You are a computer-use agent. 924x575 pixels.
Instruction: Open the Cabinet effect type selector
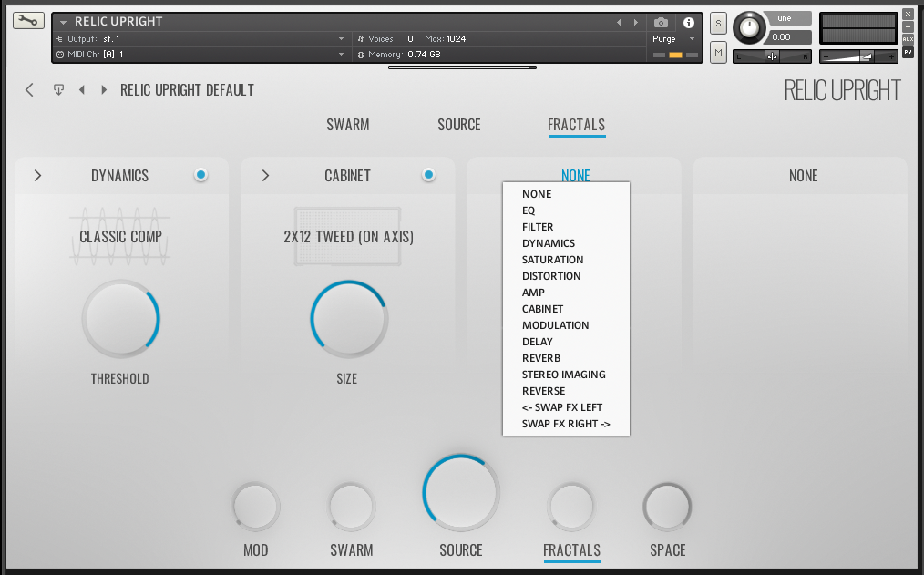[x=348, y=175]
